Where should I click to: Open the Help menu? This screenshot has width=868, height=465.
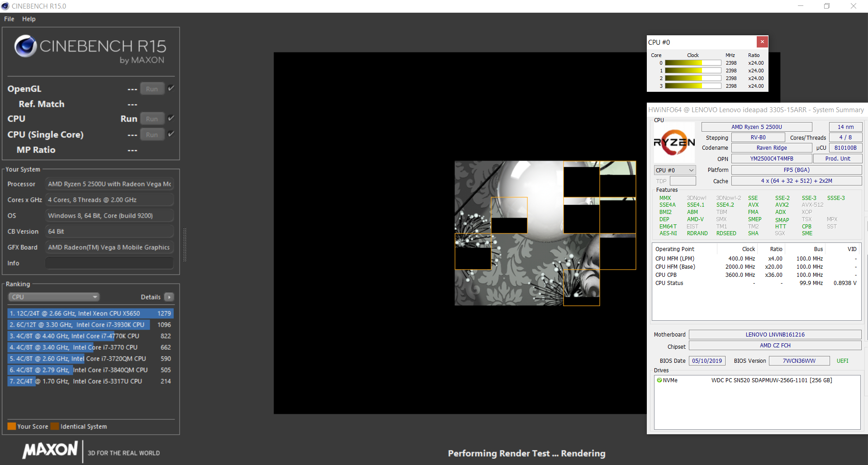[29, 19]
